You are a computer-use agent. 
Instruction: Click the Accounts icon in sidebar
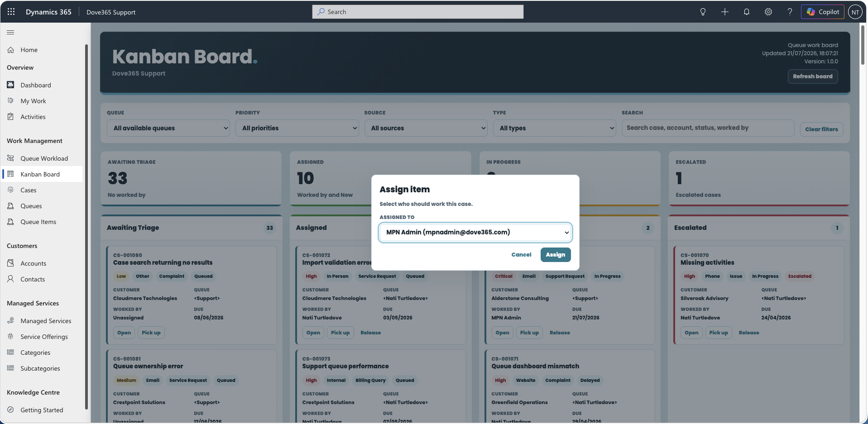[10, 263]
